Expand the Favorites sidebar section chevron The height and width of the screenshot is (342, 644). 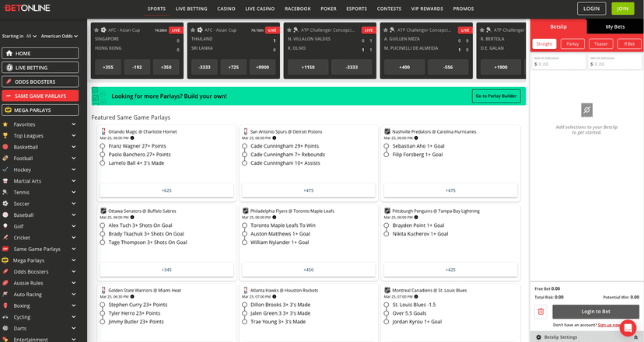pos(74,124)
